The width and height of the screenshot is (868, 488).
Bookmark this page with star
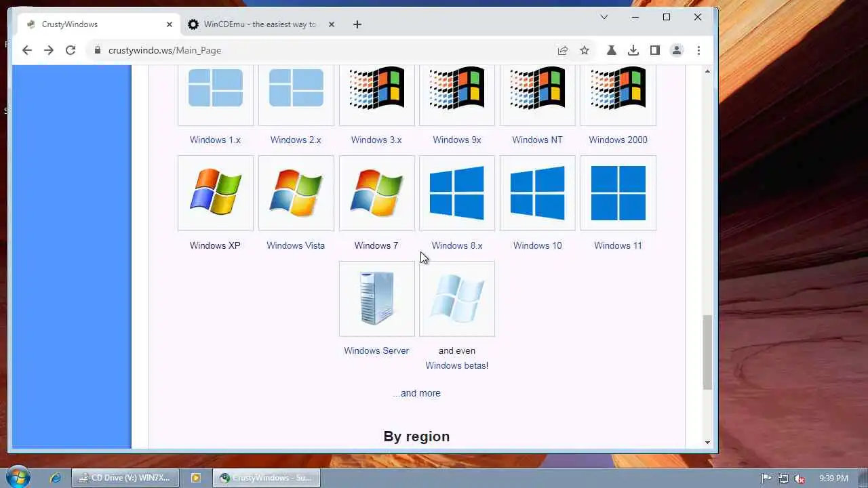pos(585,50)
